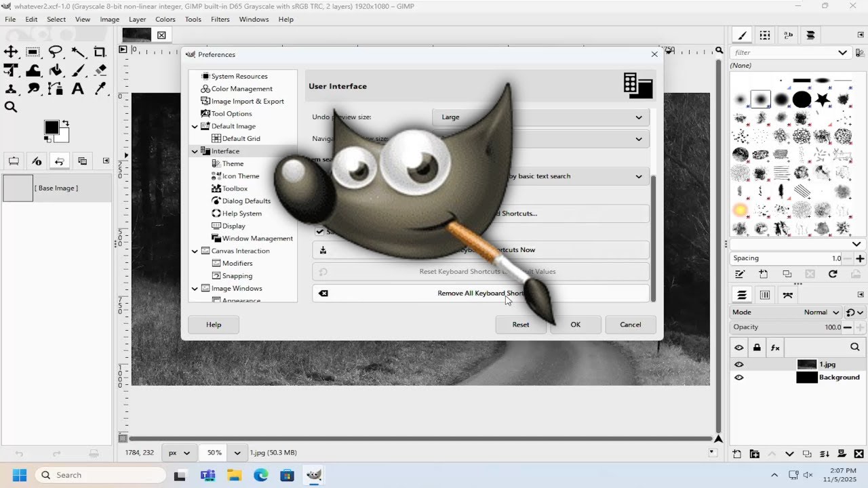Create a new layer group
This screenshot has width=868, height=488.
(x=755, y=454)
